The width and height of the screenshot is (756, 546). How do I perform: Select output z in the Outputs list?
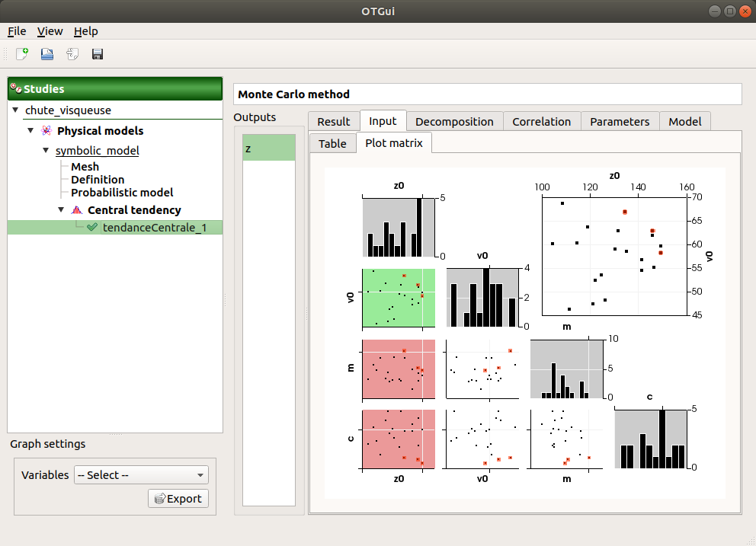[x=268, y=148]
